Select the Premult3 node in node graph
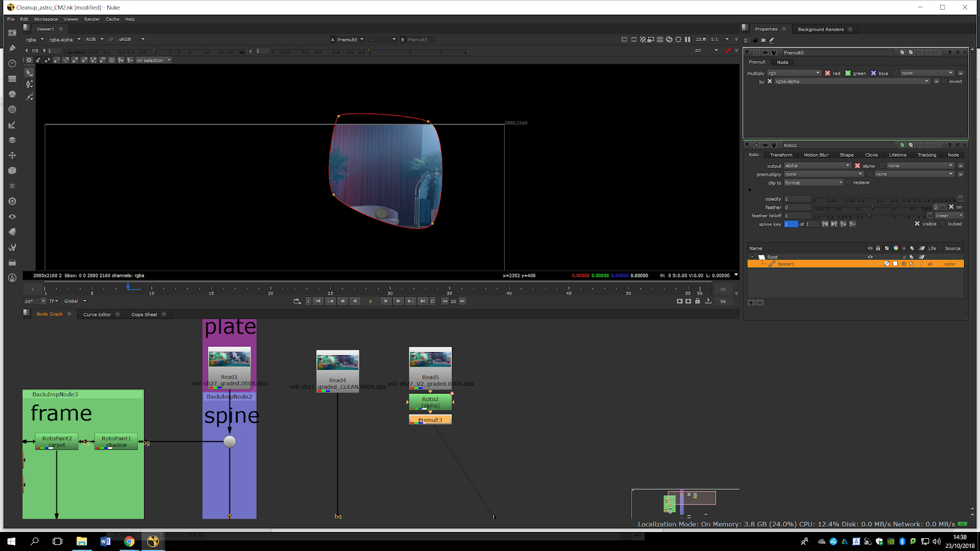 tap(430, 420)
